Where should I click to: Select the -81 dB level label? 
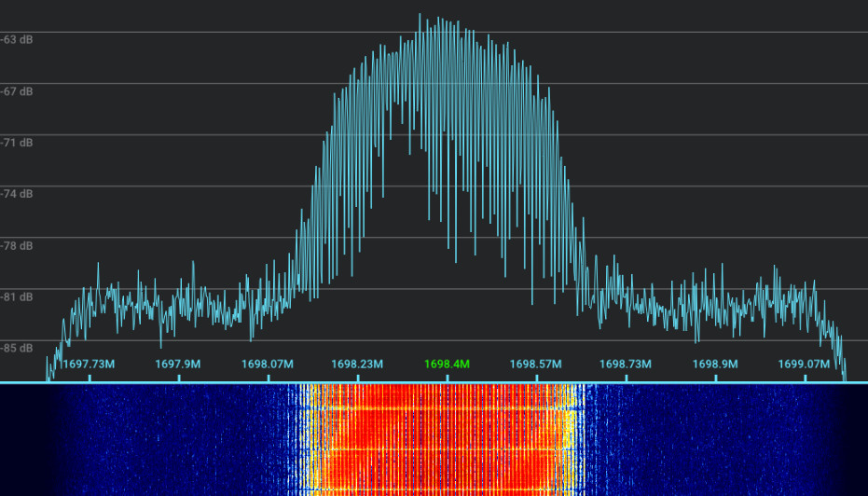(17, 297)
